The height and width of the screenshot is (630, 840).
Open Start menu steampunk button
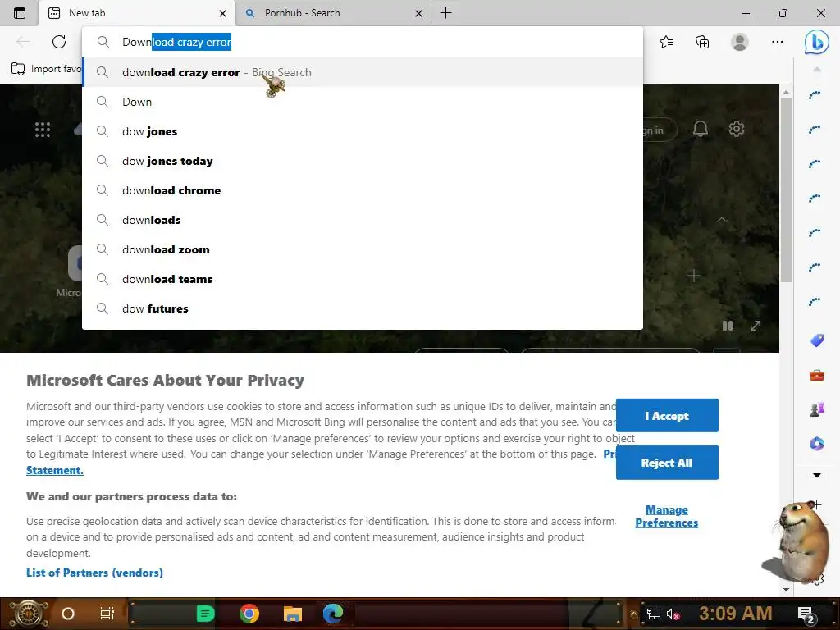[x=28, y=614]
